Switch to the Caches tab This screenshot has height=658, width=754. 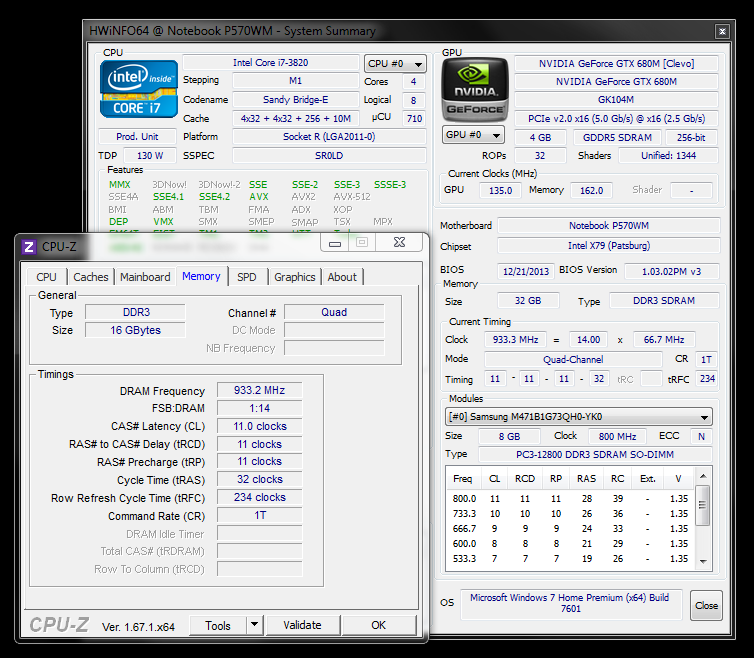coord(91,277)
